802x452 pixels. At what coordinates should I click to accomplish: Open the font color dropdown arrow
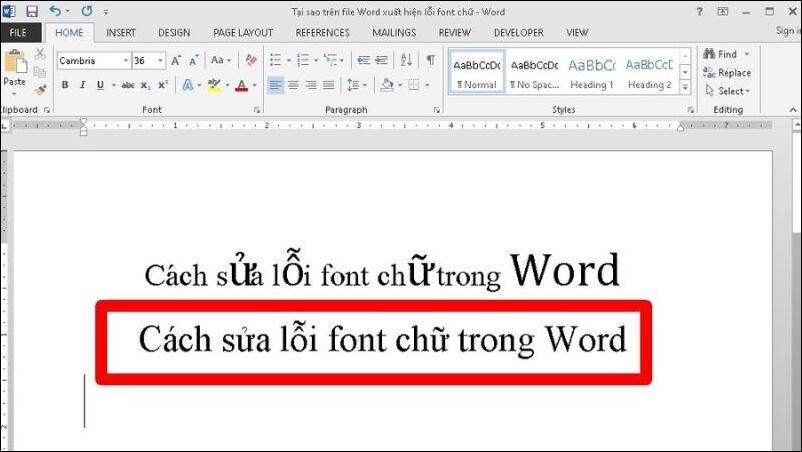(254, 85)
